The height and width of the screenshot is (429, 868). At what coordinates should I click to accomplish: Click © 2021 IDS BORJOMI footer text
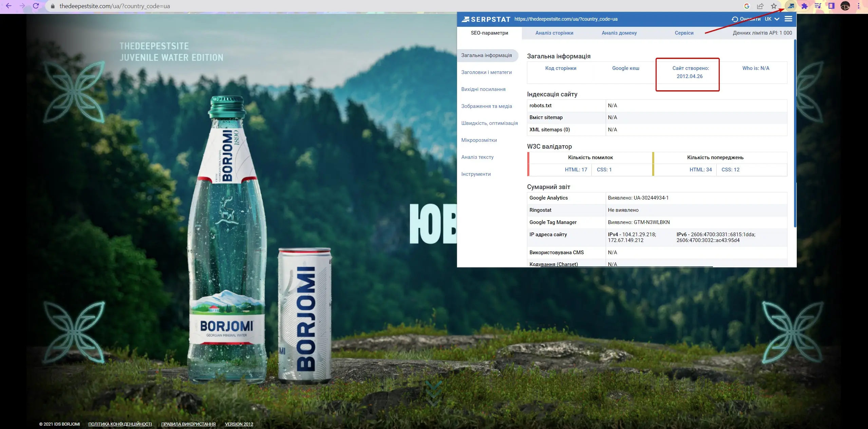pos(59,424)
